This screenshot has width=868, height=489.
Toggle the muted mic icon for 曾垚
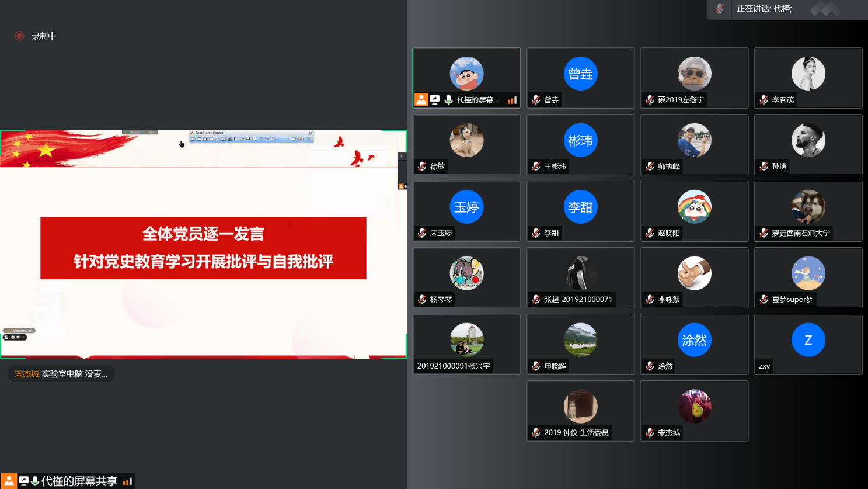tap(536, 100)
